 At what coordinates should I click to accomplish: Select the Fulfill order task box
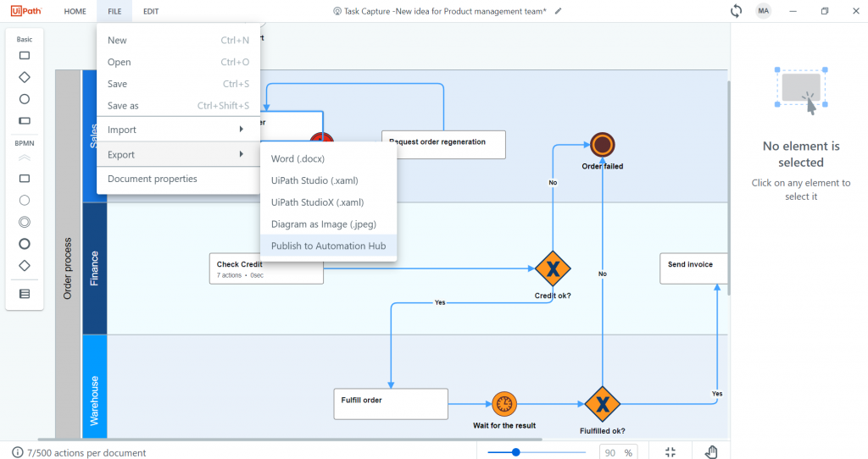tap(391, 404)
